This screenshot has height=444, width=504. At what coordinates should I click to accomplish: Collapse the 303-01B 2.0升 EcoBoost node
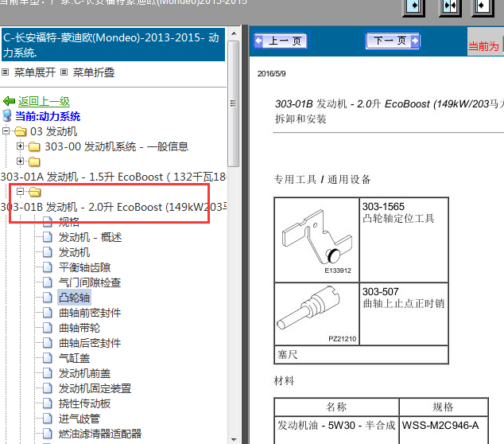(20, 192)
